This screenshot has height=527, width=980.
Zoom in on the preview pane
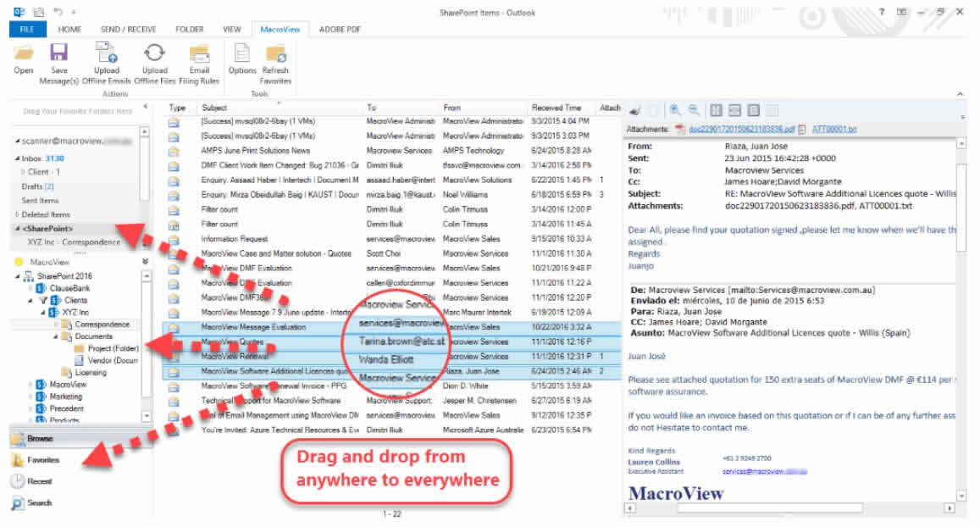tap(675, 110)
